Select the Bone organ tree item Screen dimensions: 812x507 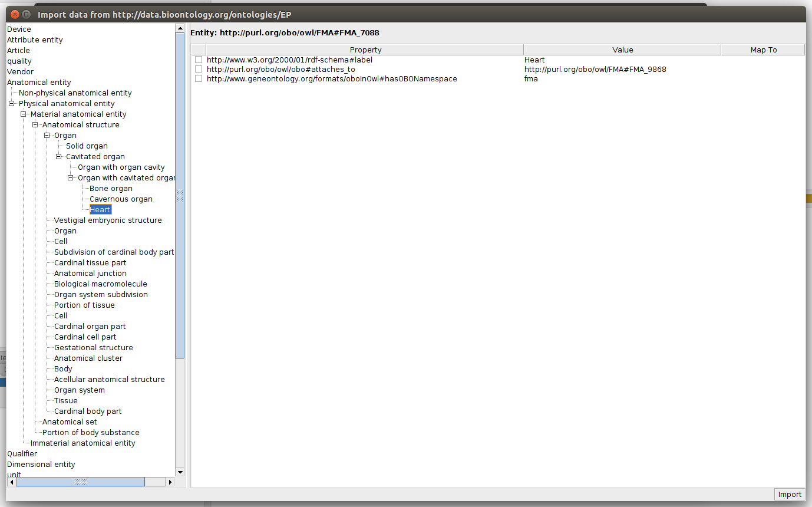coord(111,188)
